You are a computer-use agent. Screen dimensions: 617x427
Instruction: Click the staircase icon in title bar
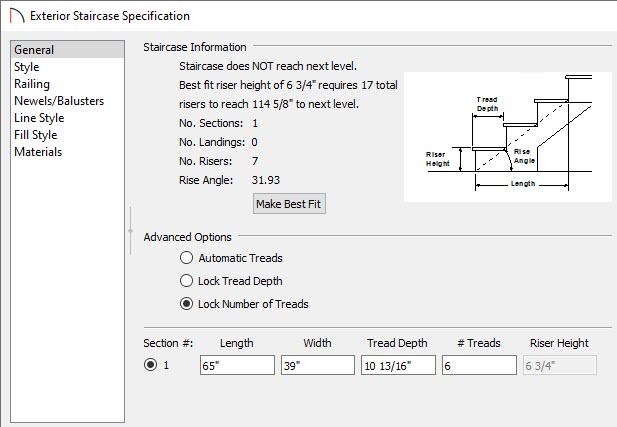tap(17, 16)
